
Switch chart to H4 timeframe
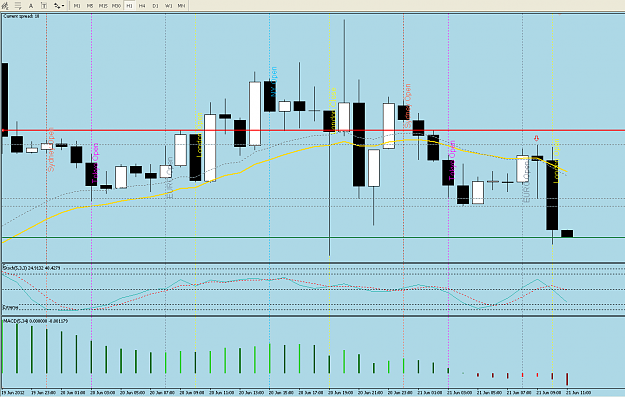point(142,6)
